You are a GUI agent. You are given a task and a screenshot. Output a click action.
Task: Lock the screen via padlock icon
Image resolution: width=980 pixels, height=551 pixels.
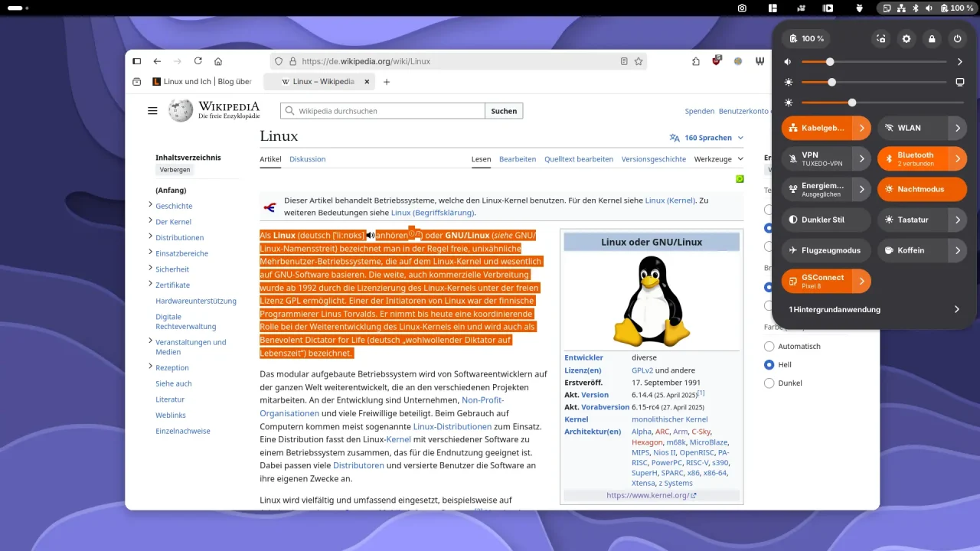click(932, 38)
